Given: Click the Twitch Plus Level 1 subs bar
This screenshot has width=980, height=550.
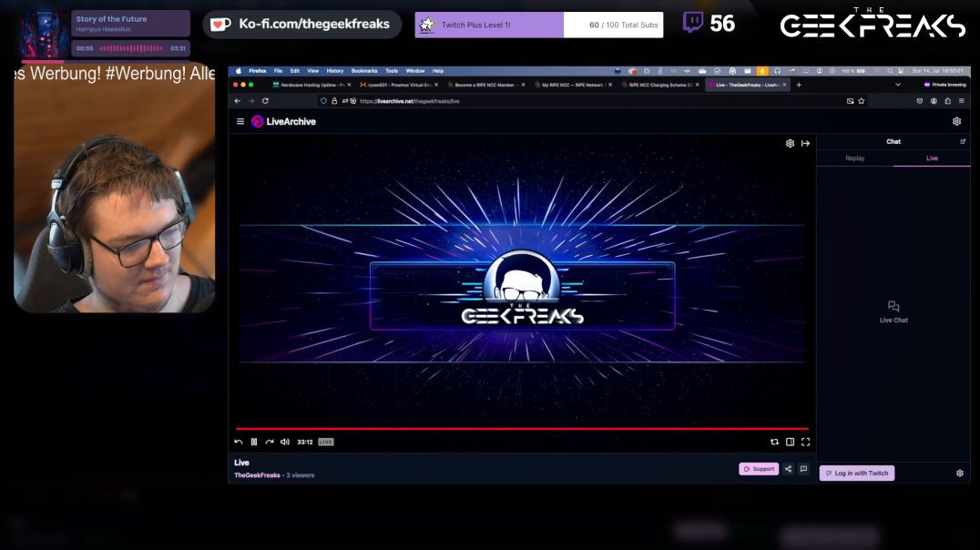Looking at the screenshot, I should click(x=539, y=25).
